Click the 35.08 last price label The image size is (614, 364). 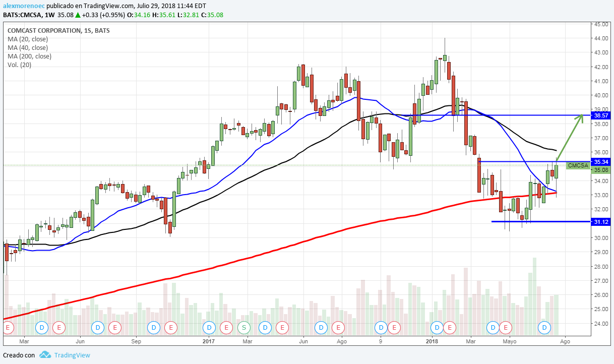point(602,170)
